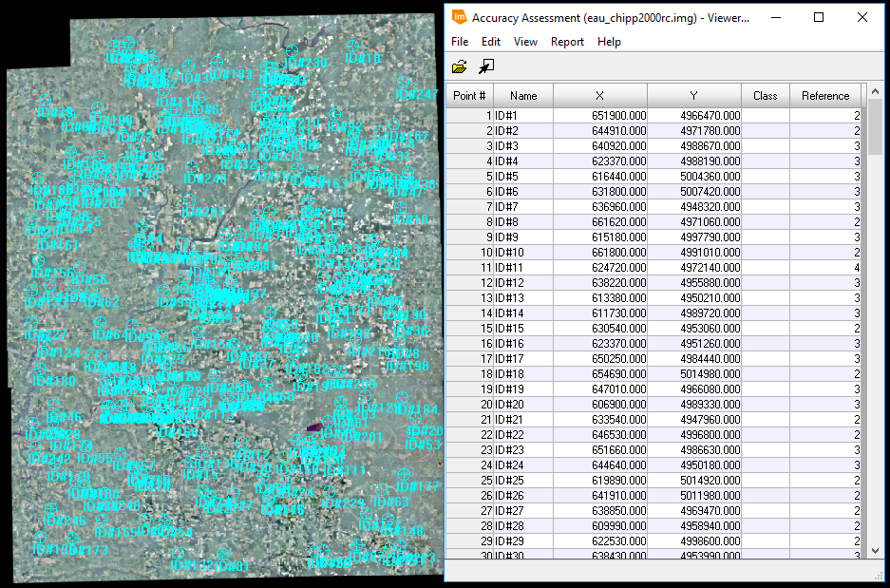Click point marker ID#207 on the map

[189, 200]
